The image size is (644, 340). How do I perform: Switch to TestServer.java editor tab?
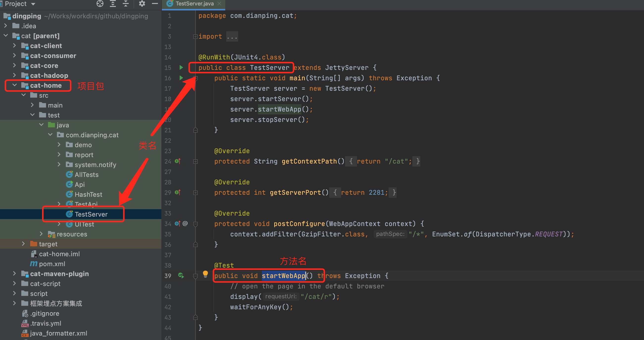194,4
